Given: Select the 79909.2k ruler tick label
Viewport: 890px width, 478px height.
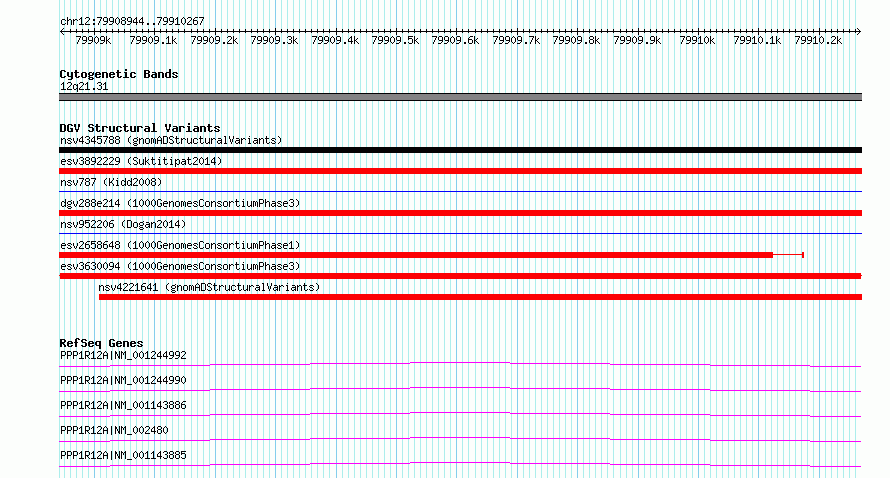Looking at the screenshot, I should (214, 40).
